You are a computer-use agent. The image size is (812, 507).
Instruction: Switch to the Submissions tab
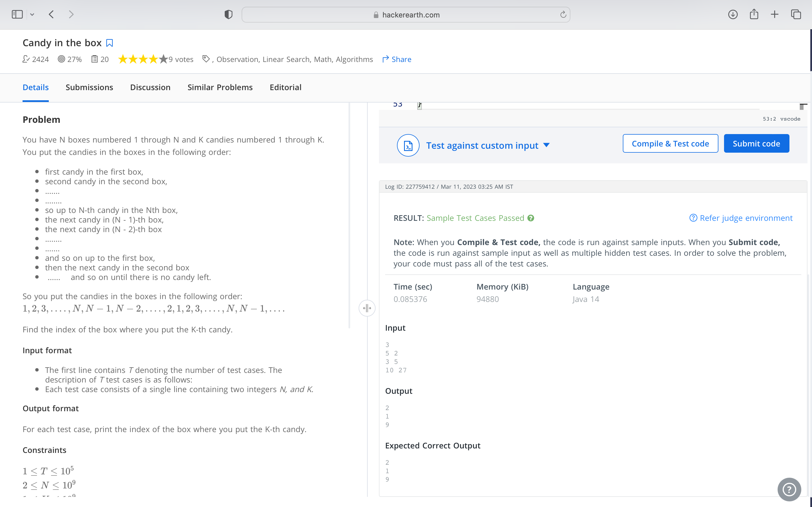89,87
